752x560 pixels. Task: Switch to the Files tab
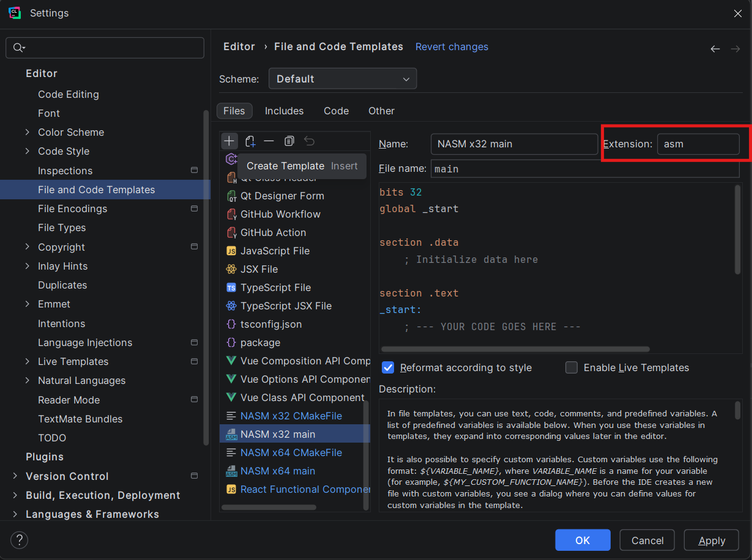tap(234, 111)
